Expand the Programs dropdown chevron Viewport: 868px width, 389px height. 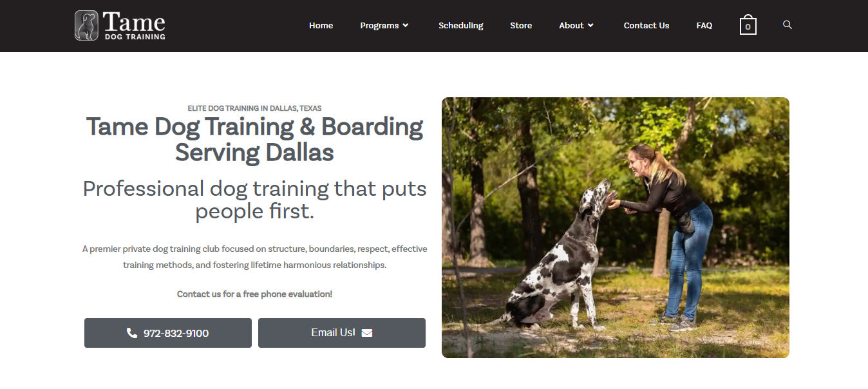pos(406,26)
